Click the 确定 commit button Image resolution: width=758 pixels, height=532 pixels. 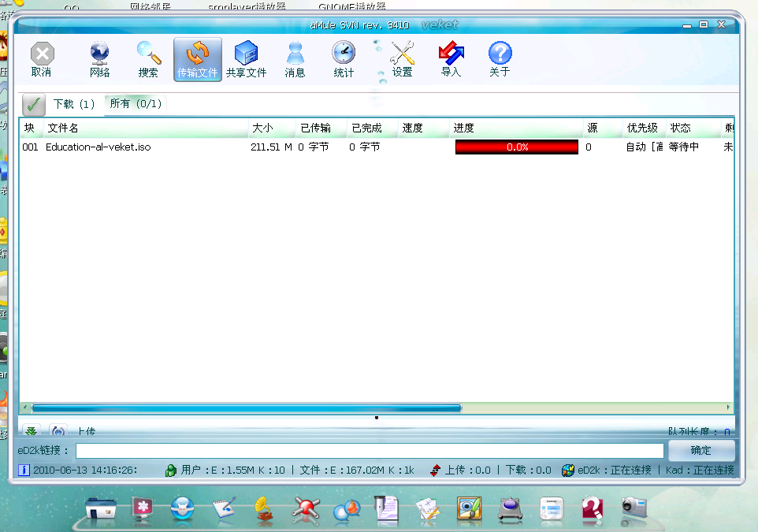coord(701,450)
